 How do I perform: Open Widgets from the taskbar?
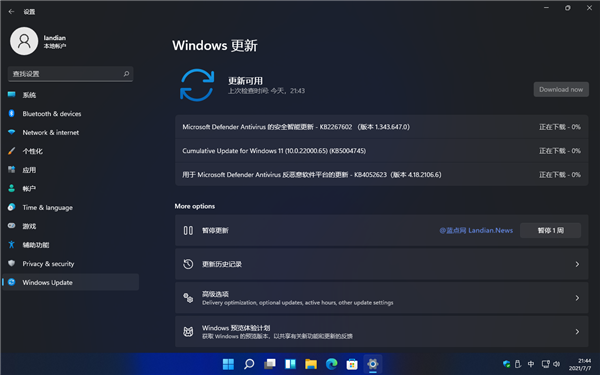click(290, 364)
